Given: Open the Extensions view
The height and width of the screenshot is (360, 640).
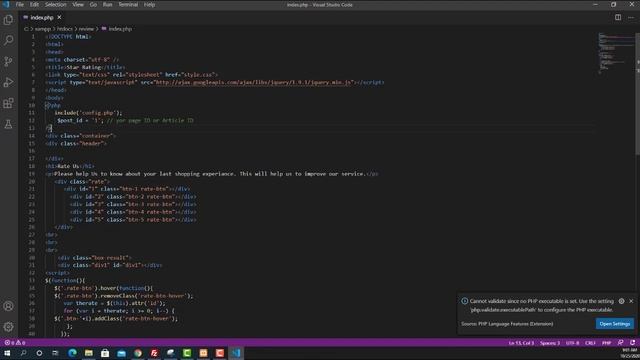Looking at the screenshot, I should (8, 103).
